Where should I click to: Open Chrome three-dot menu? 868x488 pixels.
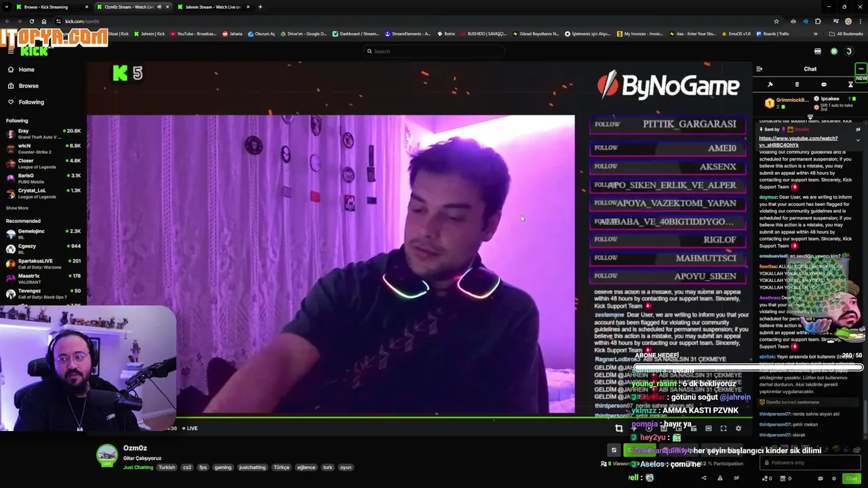(861, 21)
